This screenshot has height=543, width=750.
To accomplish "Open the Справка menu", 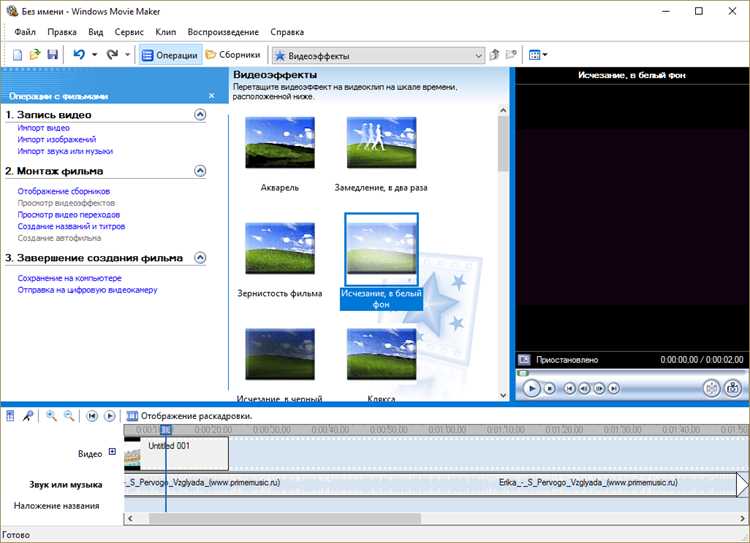I will coord(287,32).
